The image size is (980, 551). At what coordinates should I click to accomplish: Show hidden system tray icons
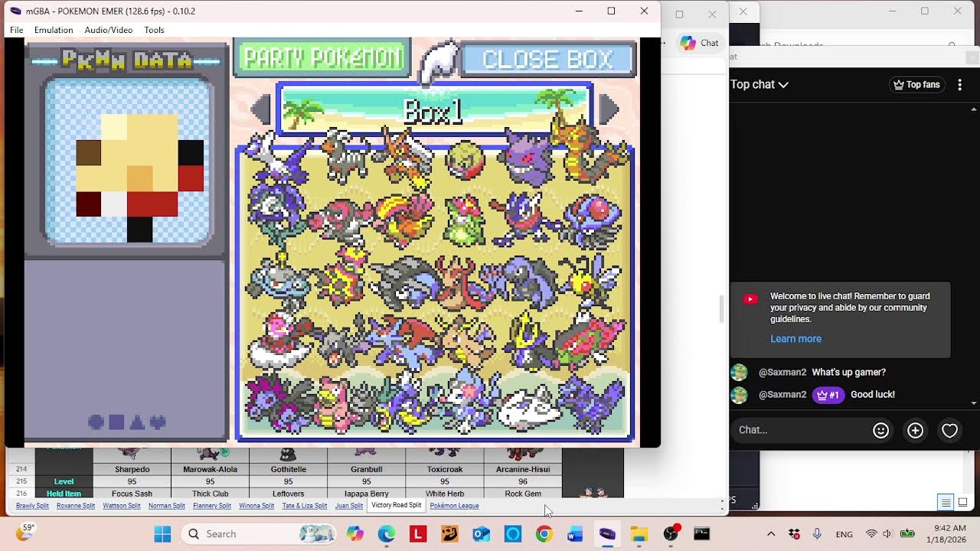pyautogui.click(x=771, y=533)
